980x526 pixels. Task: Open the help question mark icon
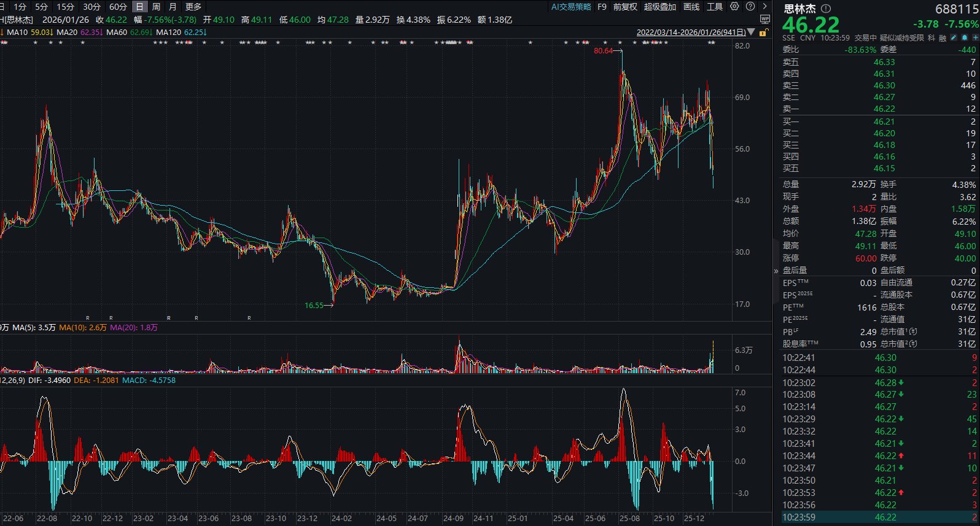click(x=750, y=7)
